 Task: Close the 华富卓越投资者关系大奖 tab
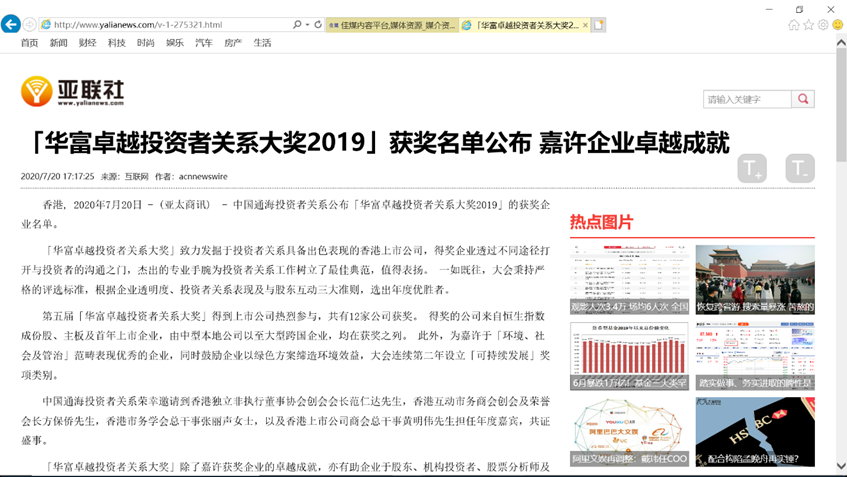[x=585, y=25]
